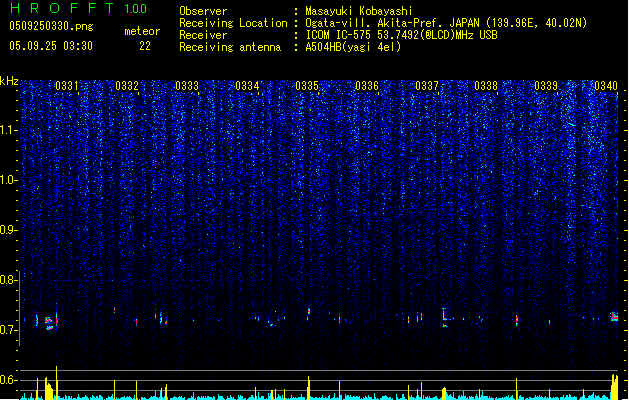
Task: Click the 0.8 kHz frequency axis label
Action: click(7, 280)
